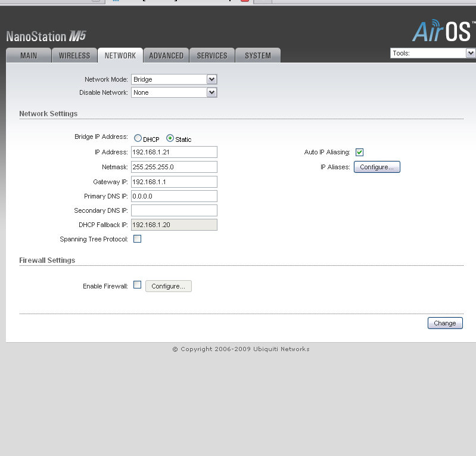Click the DHCP Fallback IP field
This screenshot has width=476, height=456.
[174, 225]
